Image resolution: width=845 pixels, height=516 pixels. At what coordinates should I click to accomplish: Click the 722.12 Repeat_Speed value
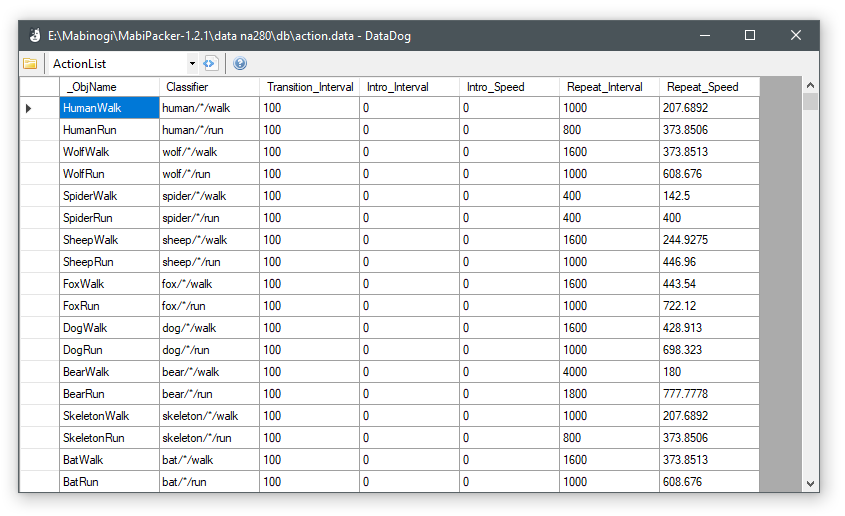(x=709, y=306)
